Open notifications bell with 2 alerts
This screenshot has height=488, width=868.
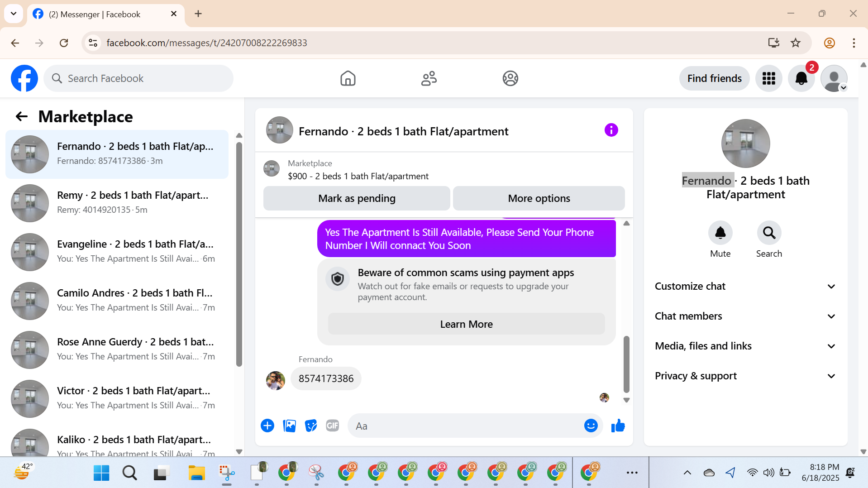click(801, 78)
